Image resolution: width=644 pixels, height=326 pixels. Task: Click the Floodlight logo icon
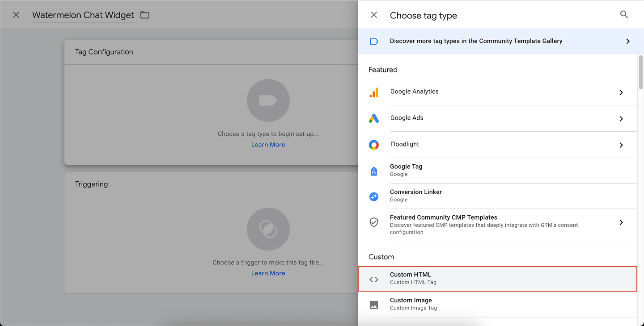click(x=374, y=145)
